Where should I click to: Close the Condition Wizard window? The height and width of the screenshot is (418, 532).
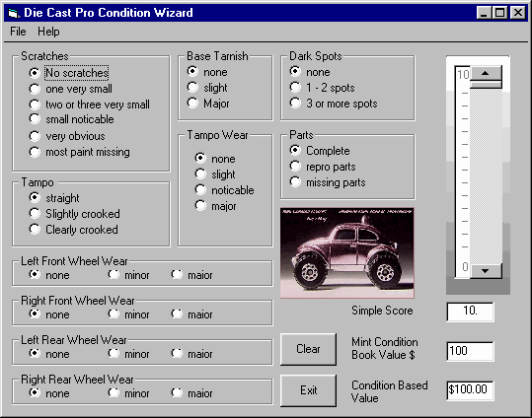click(518, 13)
